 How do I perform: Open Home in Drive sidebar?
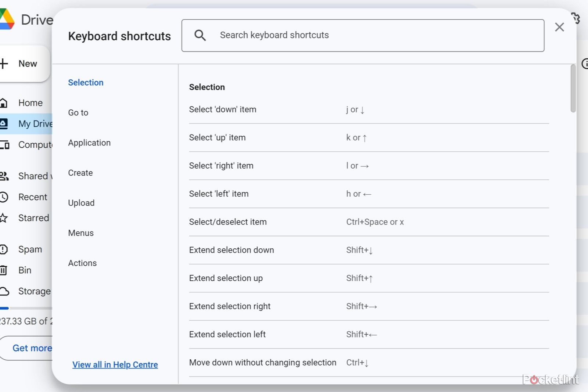[31, 103]
